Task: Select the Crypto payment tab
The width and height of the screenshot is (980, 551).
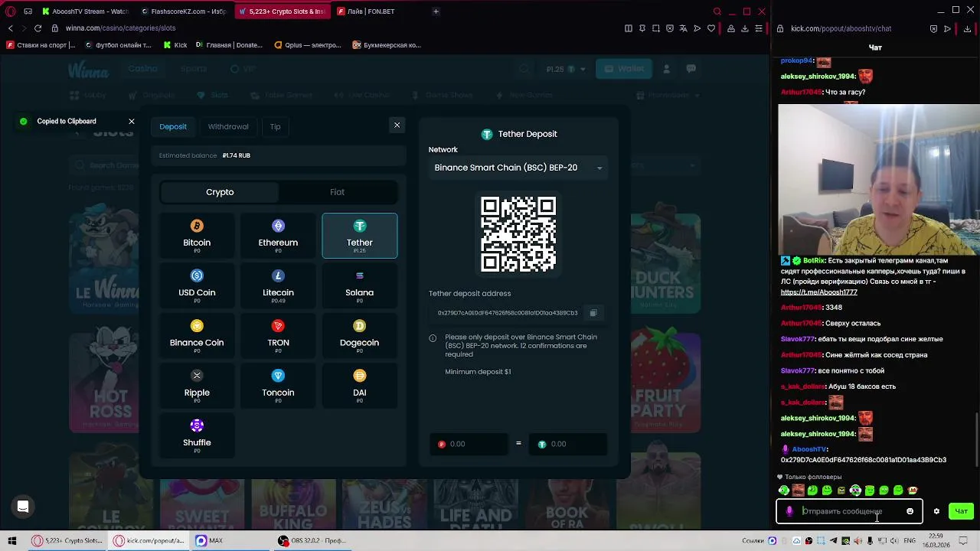Action: 220,192
